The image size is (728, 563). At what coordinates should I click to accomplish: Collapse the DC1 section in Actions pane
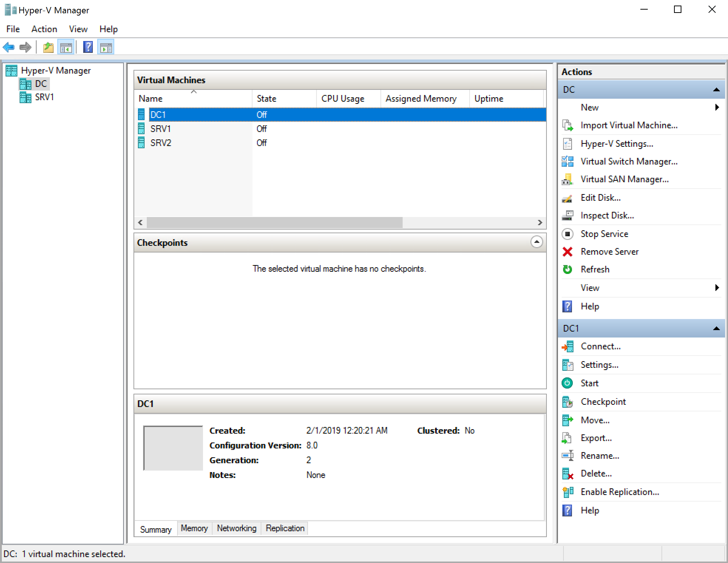(716, 328)
